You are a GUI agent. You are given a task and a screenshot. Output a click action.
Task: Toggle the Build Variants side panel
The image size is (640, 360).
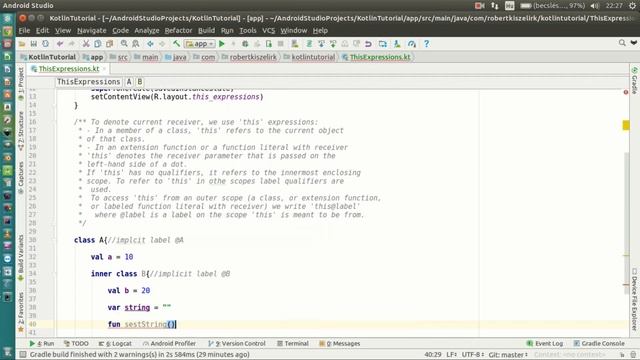21,258
